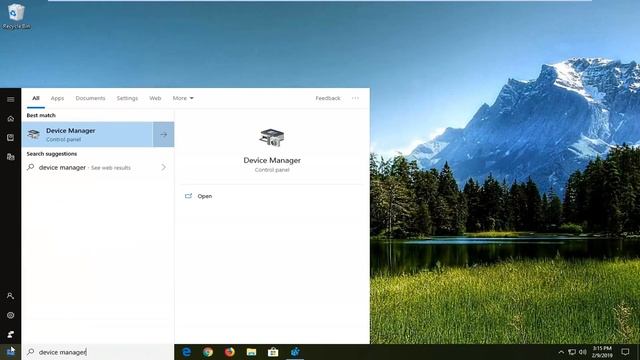Open File Explorer from the taskbar

tap(251, 352)
